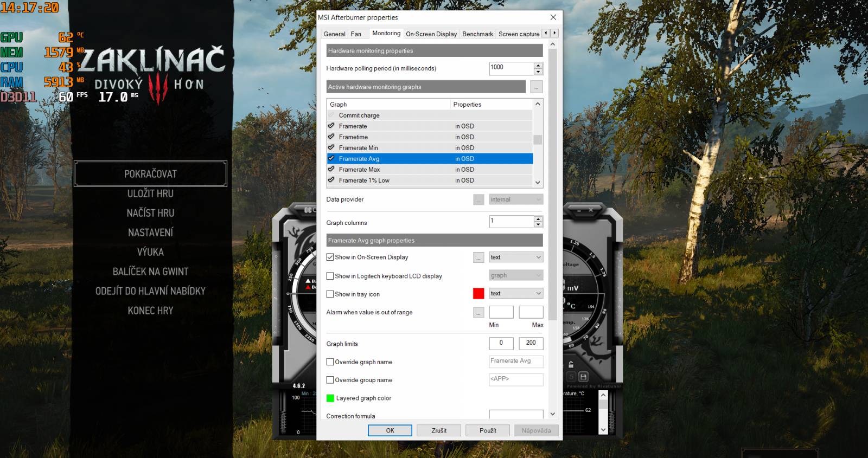Click the Zrušit cancel button
The height and width of the screenshot is (458, 868).
pos(439,430)
